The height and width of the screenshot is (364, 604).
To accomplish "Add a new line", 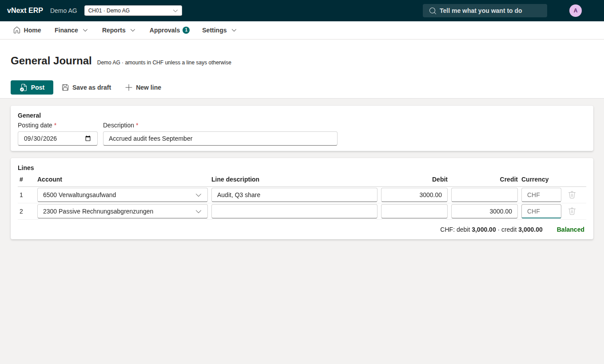I will 143,87.
